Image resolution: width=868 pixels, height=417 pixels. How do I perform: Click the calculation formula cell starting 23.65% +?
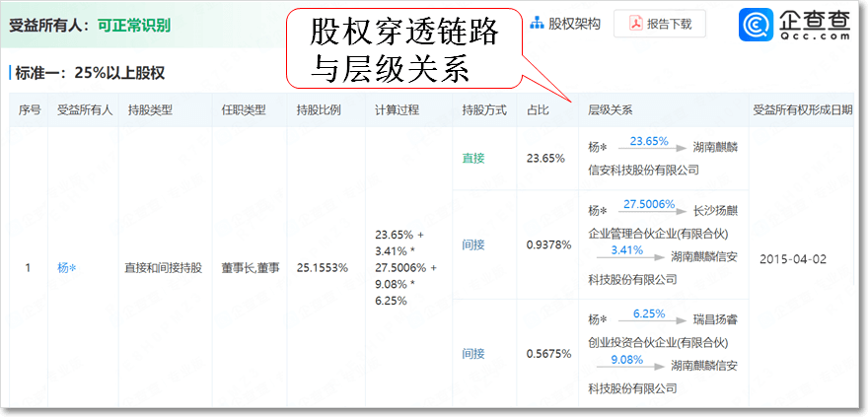coord(405,268)
